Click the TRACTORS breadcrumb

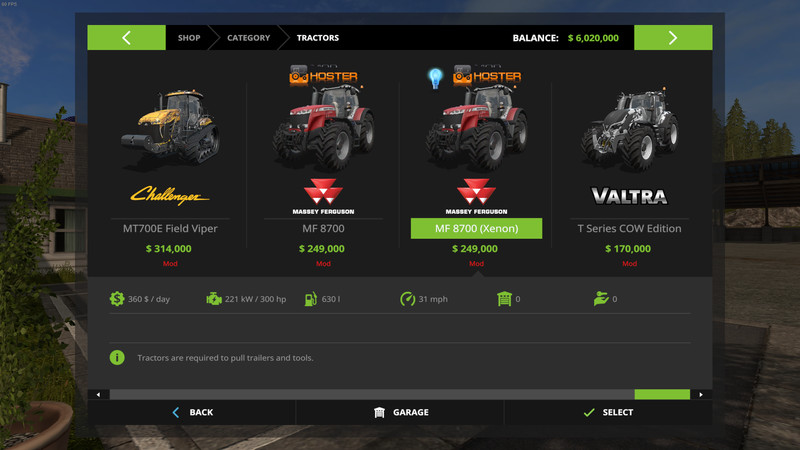[x=318, y=38]
